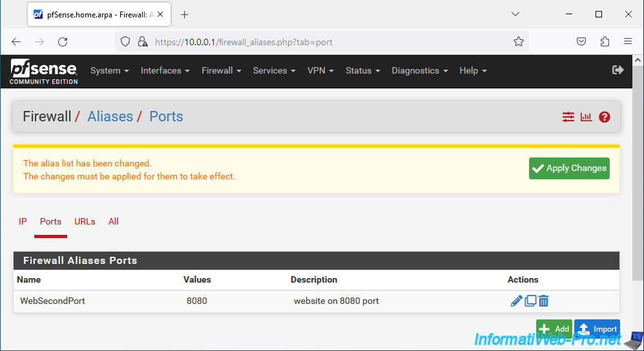
Task: Open the Firefox extensions puzzle icon
Action: pyautogui.click(x=605, y=41)
